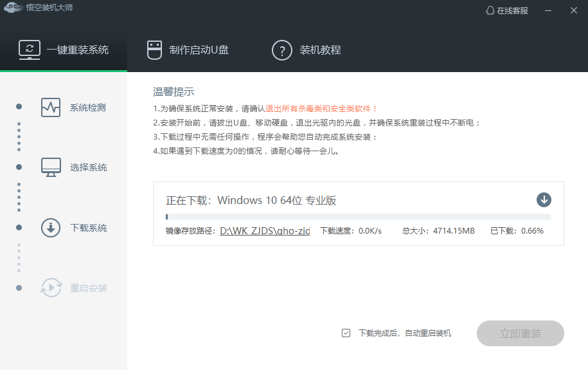Click the 正在下载: Windows 10 64位 专业版 text
588x370 pixels.
click(x=251, y=200)
